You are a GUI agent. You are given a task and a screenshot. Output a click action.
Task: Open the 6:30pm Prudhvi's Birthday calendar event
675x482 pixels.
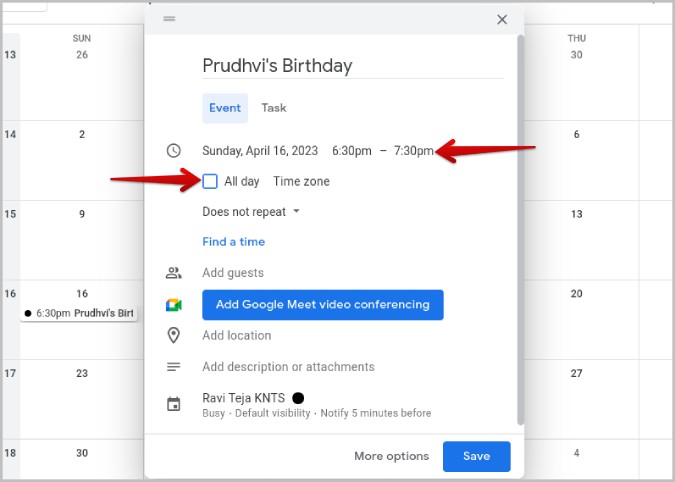point(79,313)
